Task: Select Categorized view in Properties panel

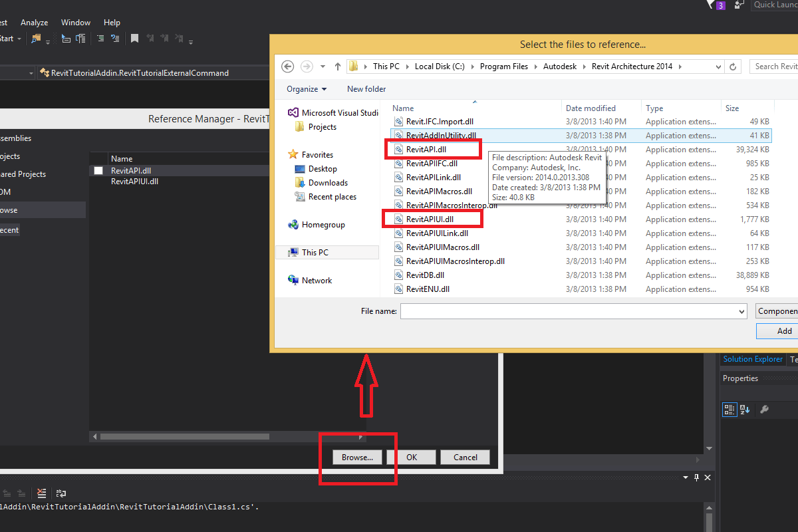Action: click(x=729, y=410)
